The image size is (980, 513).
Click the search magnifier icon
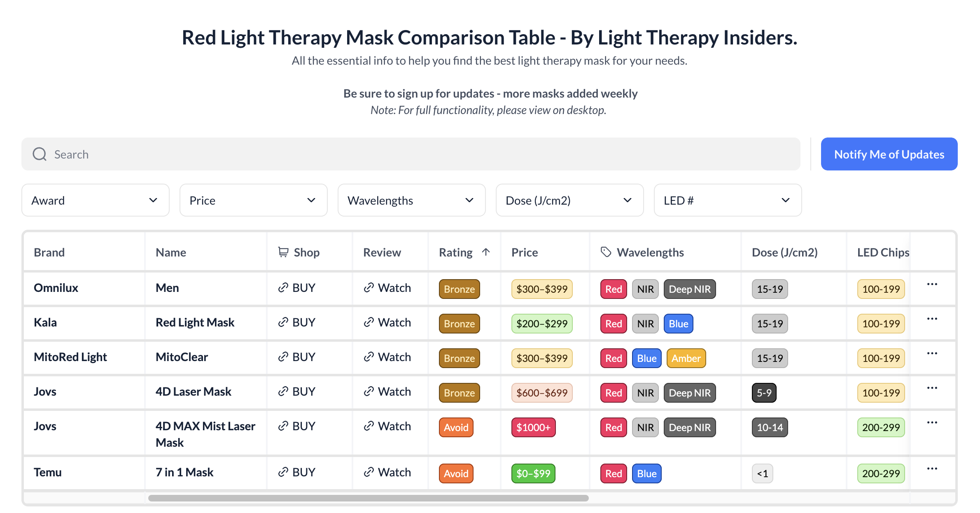[40, 154]
